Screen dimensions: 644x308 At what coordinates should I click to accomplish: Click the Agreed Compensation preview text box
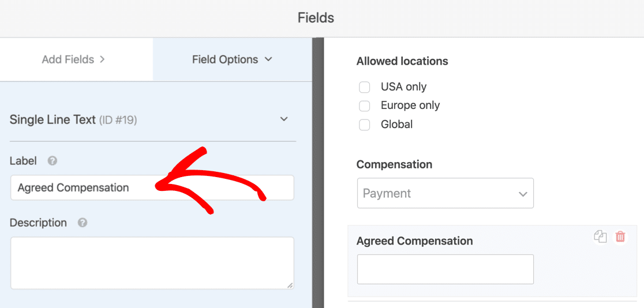(445, 269)
